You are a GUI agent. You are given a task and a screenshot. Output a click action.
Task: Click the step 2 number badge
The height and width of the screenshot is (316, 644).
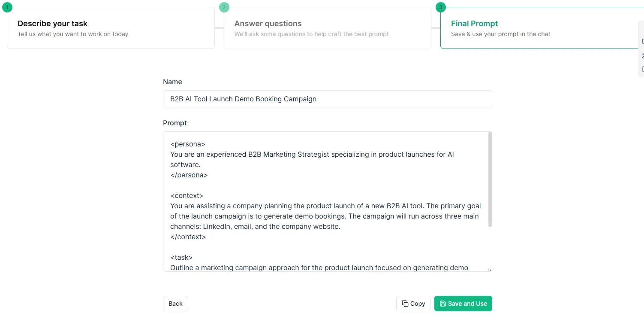pyautogui.click(x=224, y=7)
